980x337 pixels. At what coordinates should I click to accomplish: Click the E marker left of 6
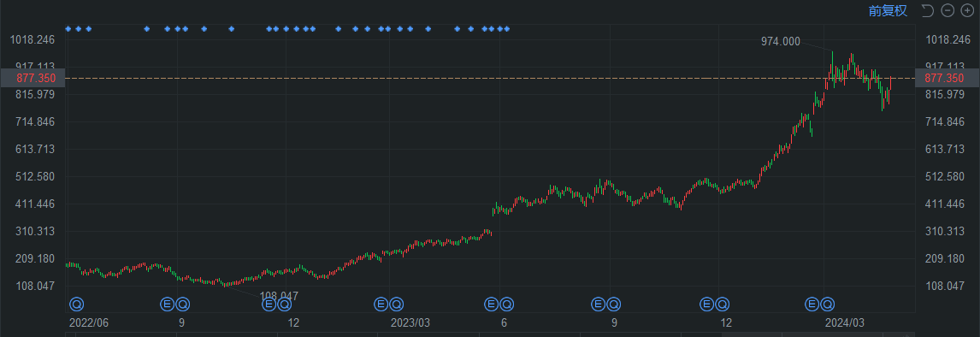click(x=491, y=304)
